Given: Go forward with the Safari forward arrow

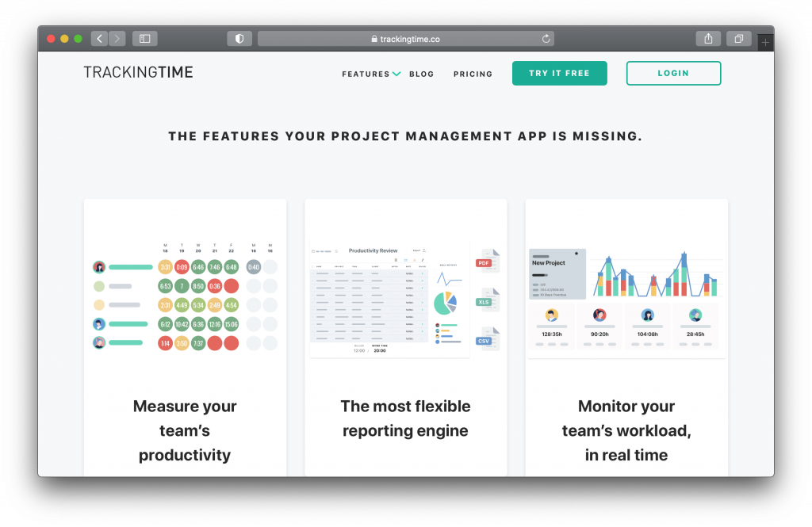Looking at the screenshot, I should tap(117, 39).
